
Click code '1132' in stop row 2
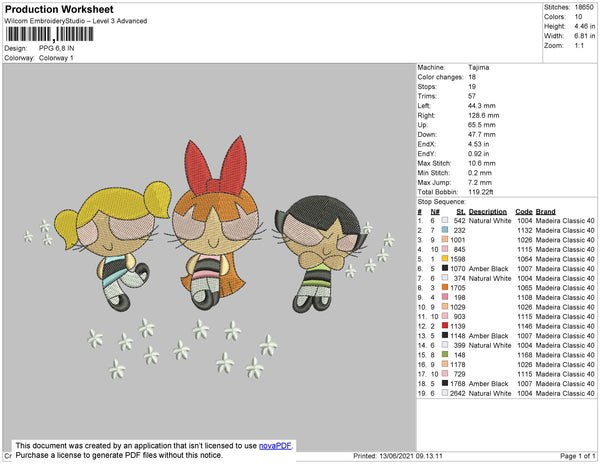coord(525,230)
